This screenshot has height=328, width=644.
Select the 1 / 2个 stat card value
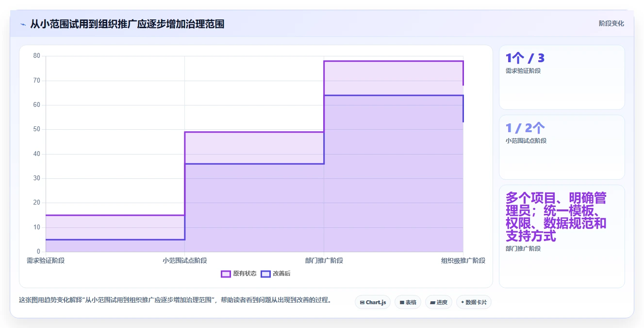[x=525, y=128]
